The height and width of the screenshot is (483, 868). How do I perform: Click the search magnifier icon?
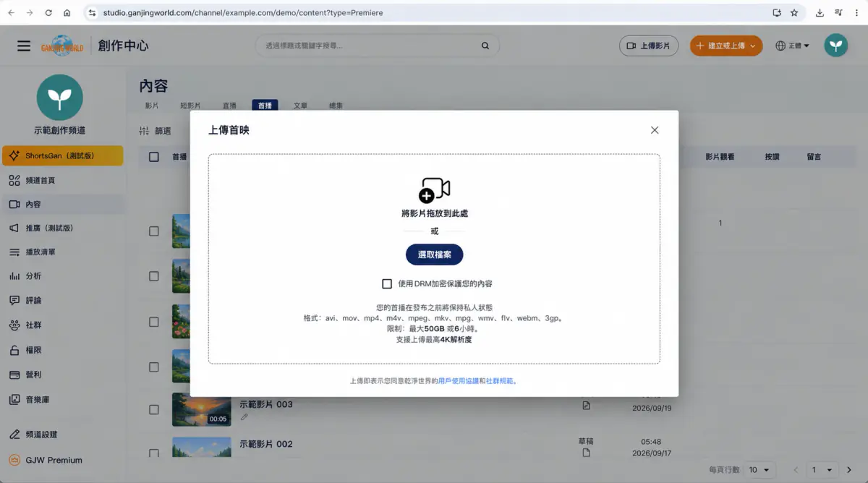click(x=485, y=46)
